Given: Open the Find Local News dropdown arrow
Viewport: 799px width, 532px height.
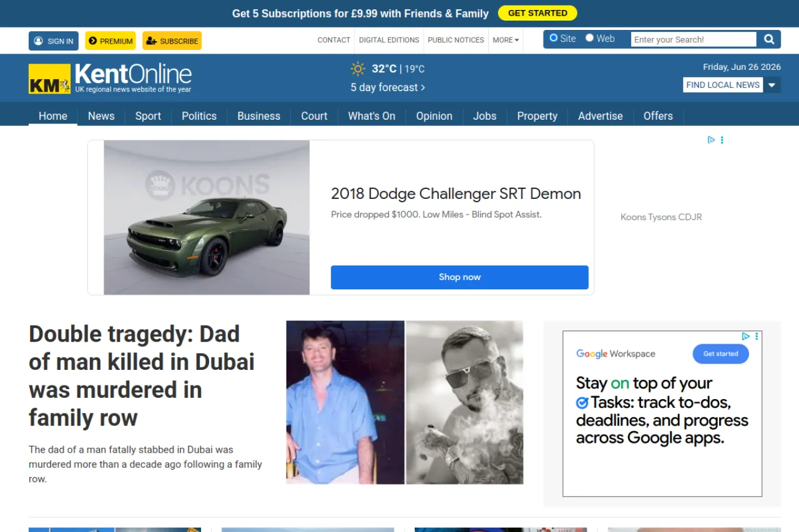Looking at the screenshot, I should (x=772, y=85).
